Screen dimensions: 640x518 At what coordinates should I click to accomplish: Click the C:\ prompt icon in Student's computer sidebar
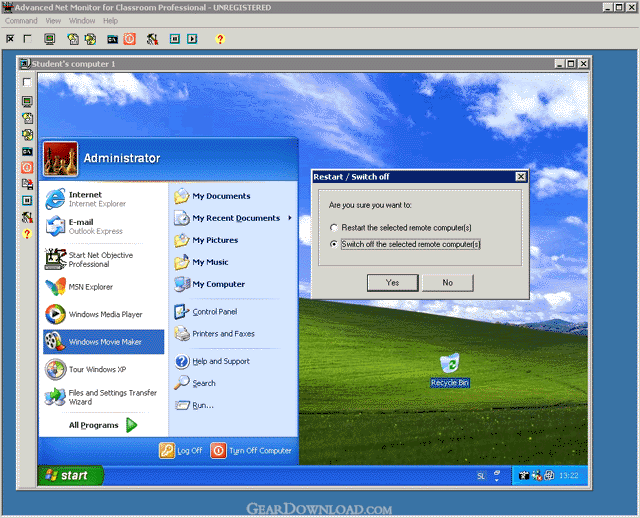pyautogui.click(x=27, y=151)
